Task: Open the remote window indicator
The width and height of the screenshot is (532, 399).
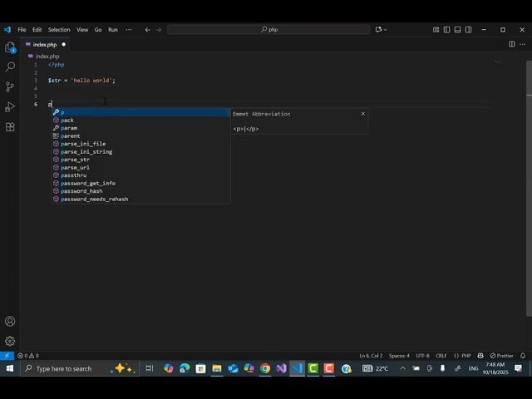Action: (7, 356)
